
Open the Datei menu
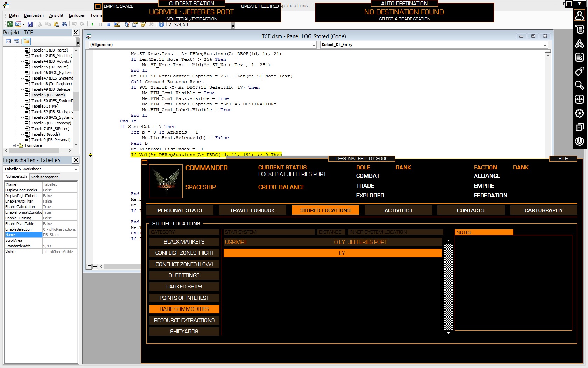[x=14, y=15]
